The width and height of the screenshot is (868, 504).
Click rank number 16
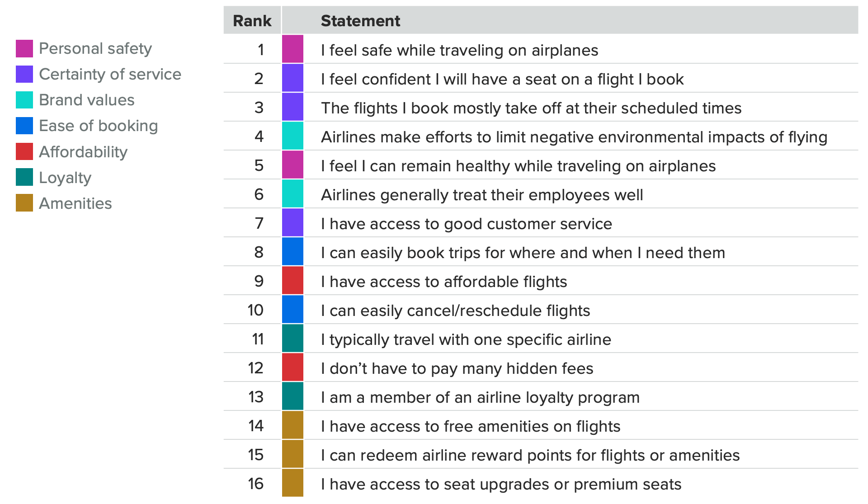pyautogui.click(x=256, y=484)
